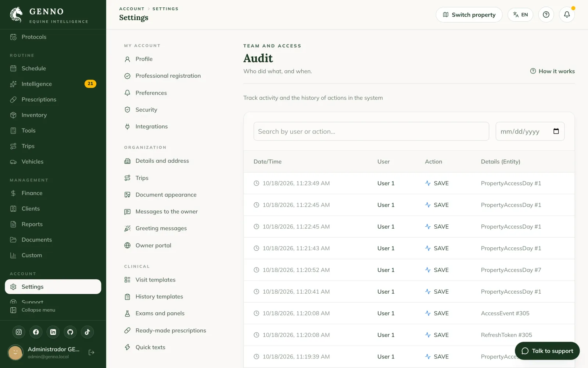Screen dimensions: 588x368
Task: Click the help question mark icon
Action: pyautogui.click(x=546, y=15)
